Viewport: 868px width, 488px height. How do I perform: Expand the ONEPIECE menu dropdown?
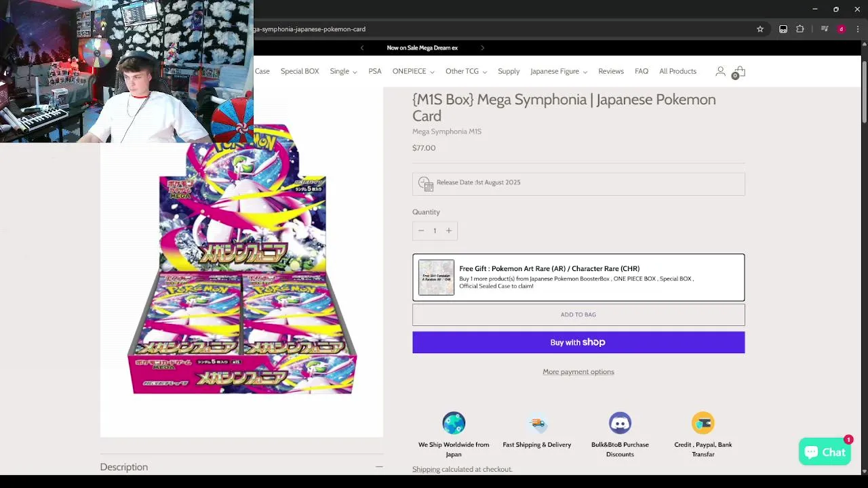point(413,71)
